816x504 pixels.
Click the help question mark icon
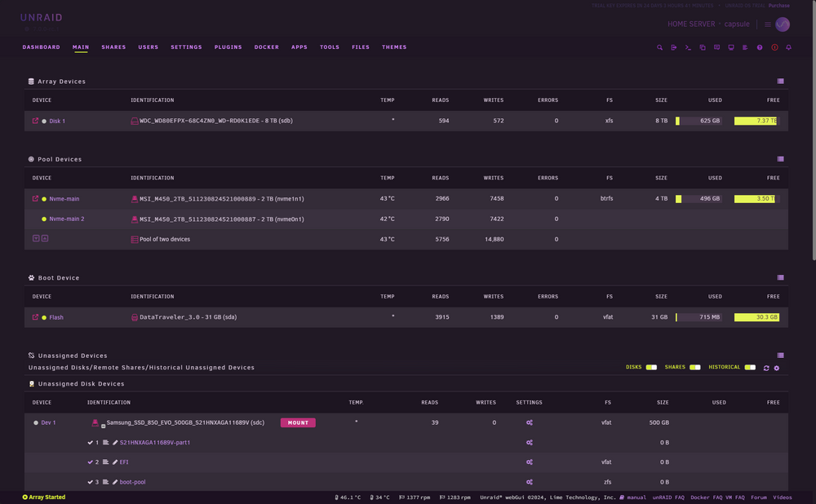tap(760, 47)
